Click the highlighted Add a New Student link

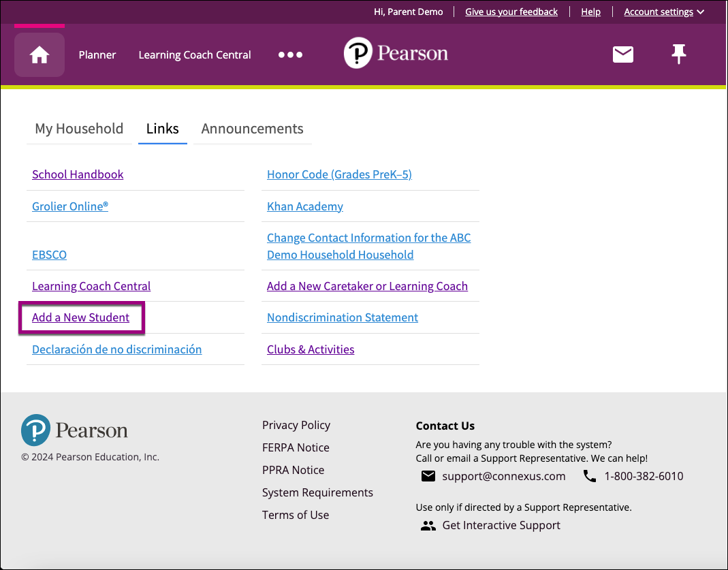tap(81, 317)
